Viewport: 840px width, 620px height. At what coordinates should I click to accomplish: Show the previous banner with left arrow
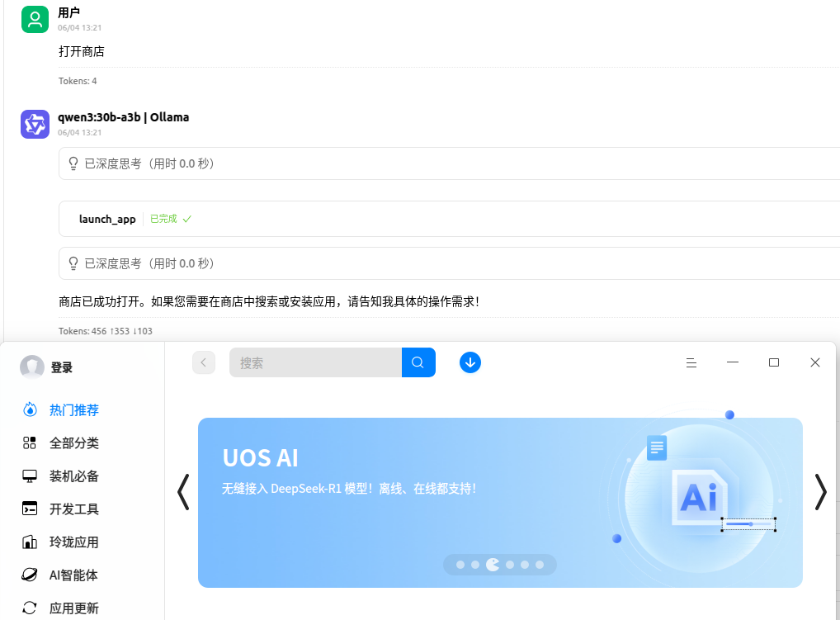click(x=183, y=492)
